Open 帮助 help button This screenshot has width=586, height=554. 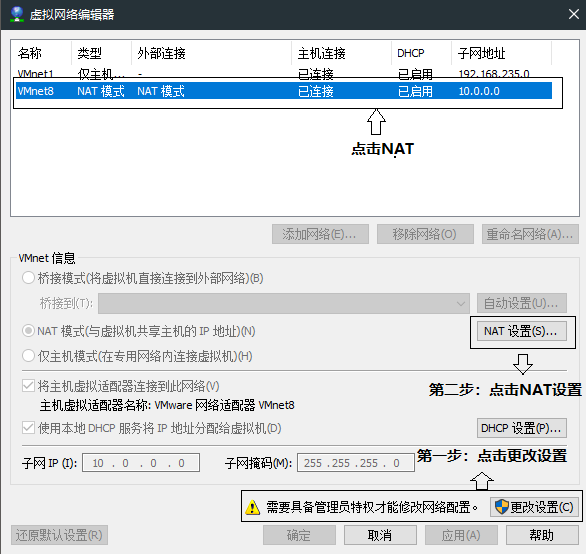[542, 535]
